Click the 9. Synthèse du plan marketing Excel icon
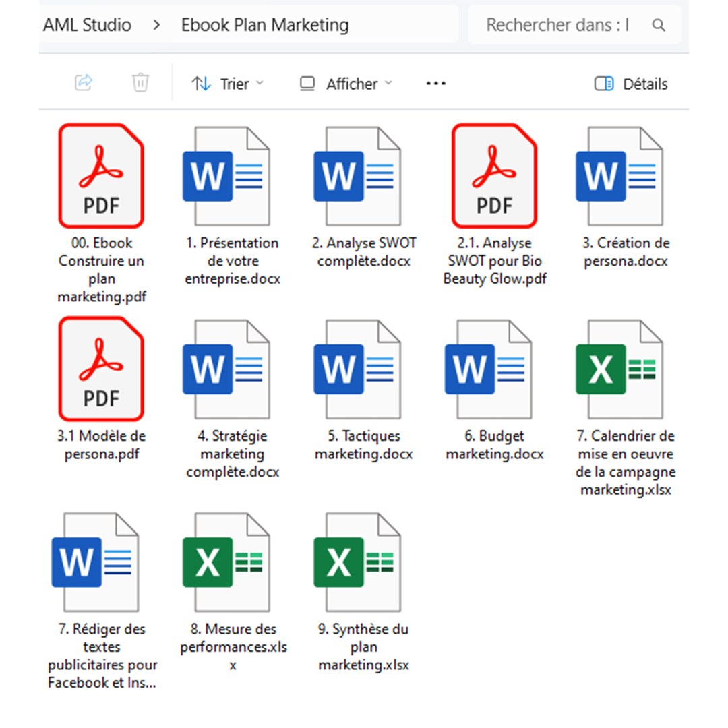Screen dimensions: 728x728 point(357,562)
